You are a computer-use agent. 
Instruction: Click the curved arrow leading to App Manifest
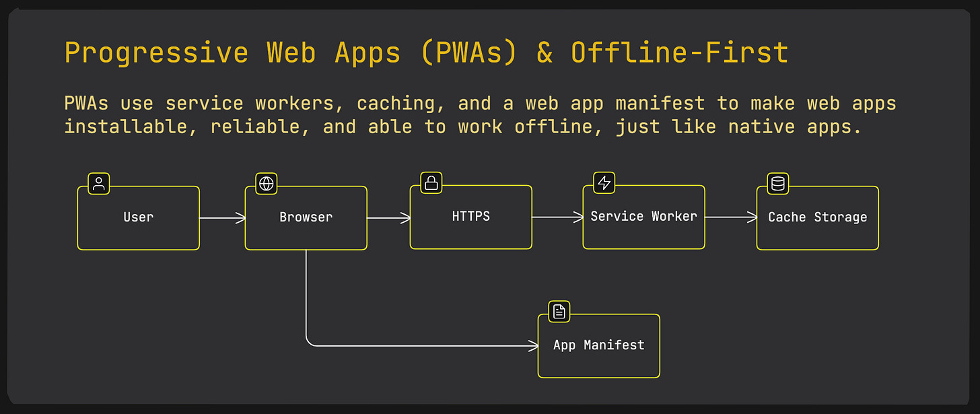coord(417,346)
